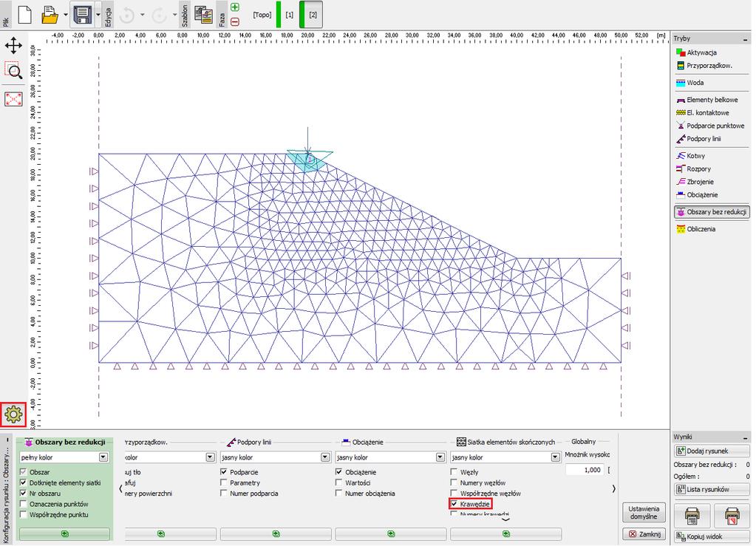
Task: Click Mnożnik wysokości input field
Action: point(585,470)
